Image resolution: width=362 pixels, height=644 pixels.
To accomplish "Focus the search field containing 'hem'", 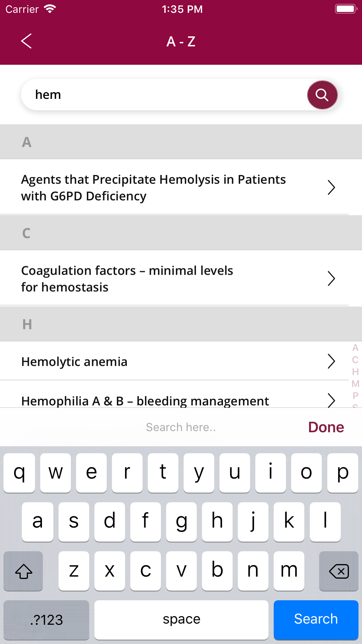I will click(x=163, y=95).
